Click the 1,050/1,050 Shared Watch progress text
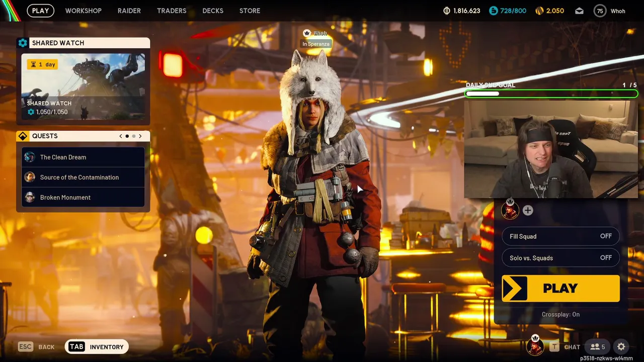Screen dimensions: 644x362 (x=51, y=112)
